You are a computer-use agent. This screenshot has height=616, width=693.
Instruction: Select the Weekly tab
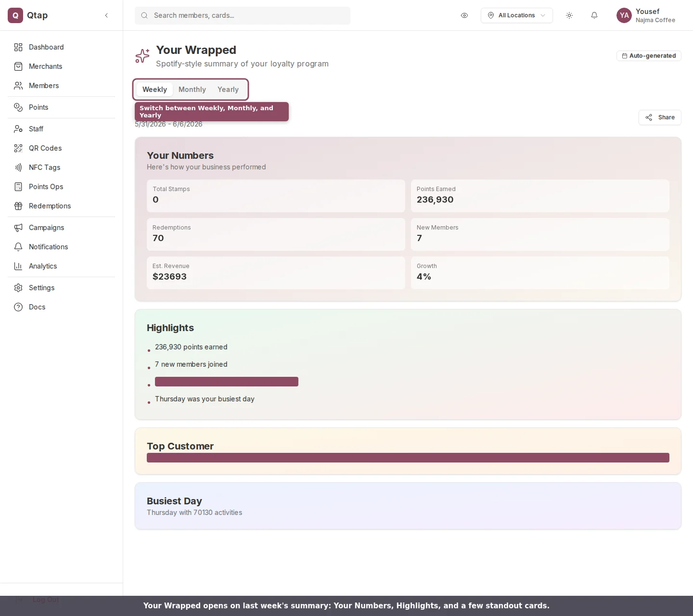154,90
